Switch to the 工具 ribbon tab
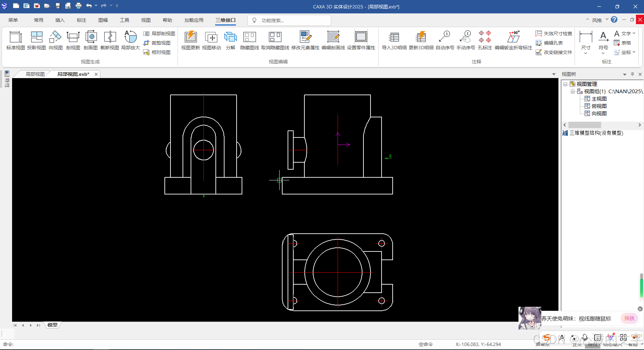This screenshot has width=644, height=350. [x=125, y=20]
